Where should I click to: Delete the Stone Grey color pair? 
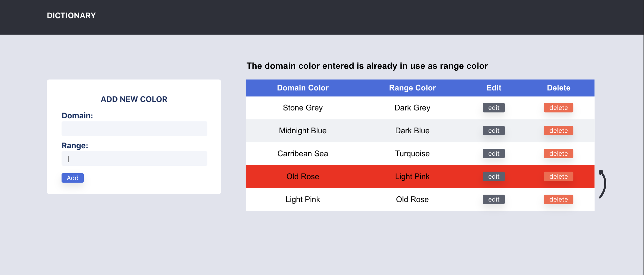558,108
